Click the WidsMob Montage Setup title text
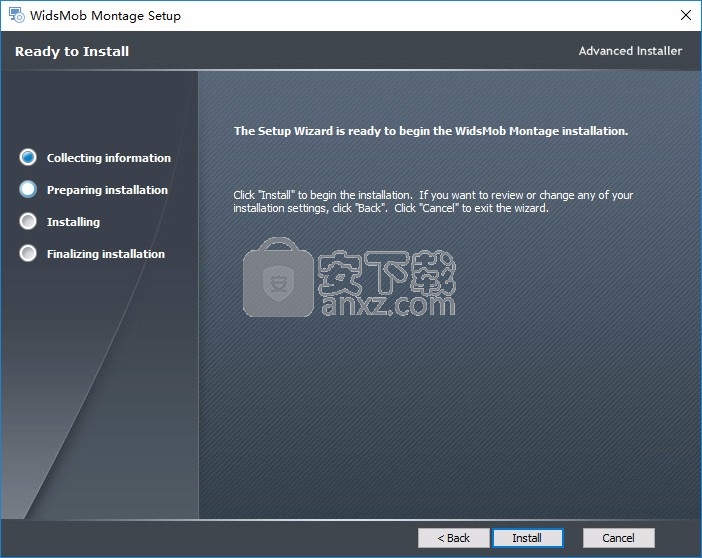Viewport: 702px width, 558px height. click(x=105, y=16)
